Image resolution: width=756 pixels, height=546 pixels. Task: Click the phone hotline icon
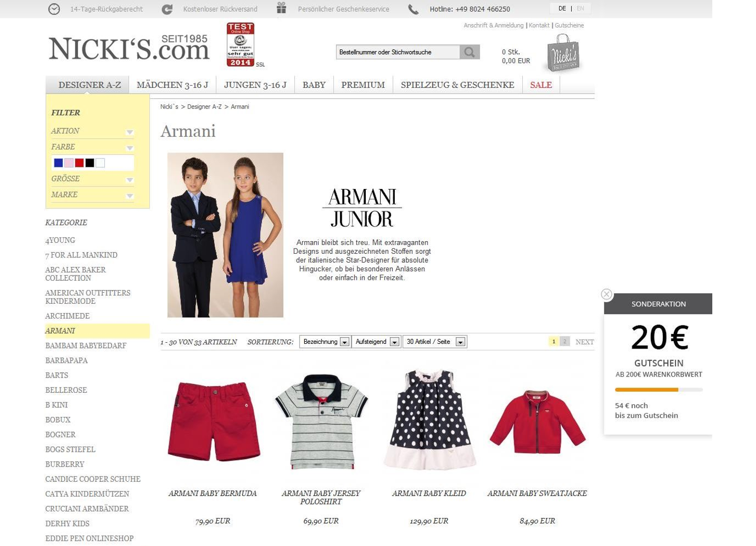coord(413,9)
